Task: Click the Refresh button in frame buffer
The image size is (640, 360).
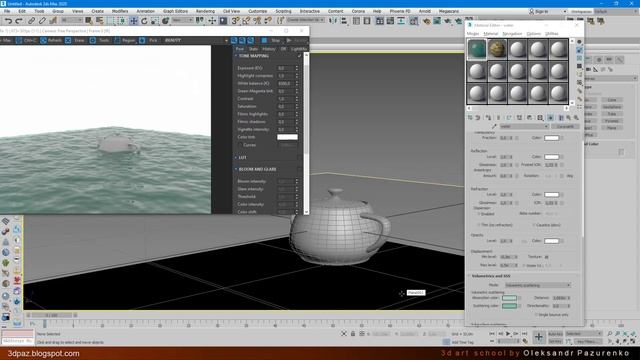Action: point(51,40)
